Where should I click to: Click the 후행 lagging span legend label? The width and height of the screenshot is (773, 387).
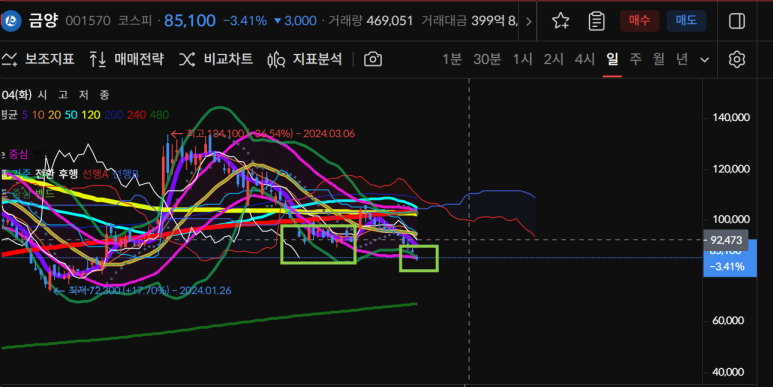coord(68,174)
